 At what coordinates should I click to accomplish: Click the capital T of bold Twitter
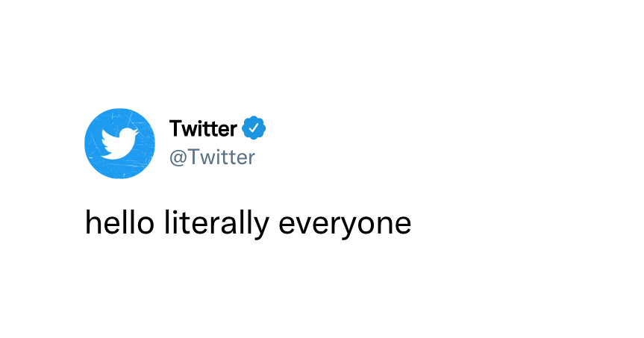pos(177,128)
